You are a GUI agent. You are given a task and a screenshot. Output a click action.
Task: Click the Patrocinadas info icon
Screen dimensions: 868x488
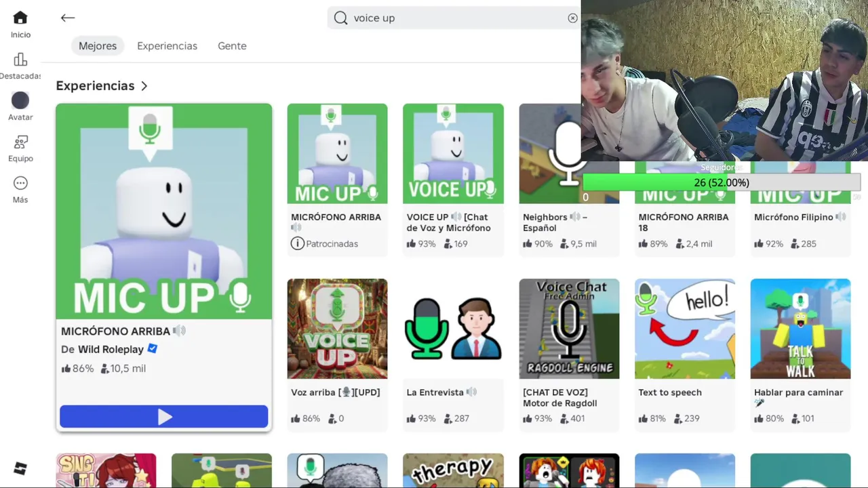coord(297,243)
